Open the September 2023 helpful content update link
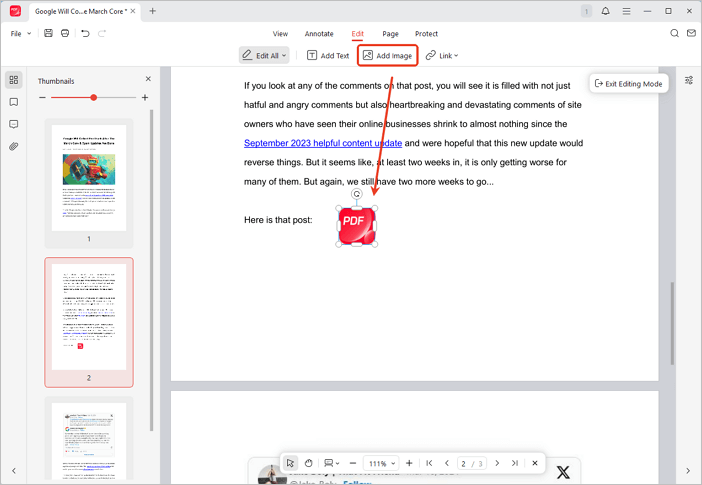The image size is (702, 485). (x=323, y=143)
